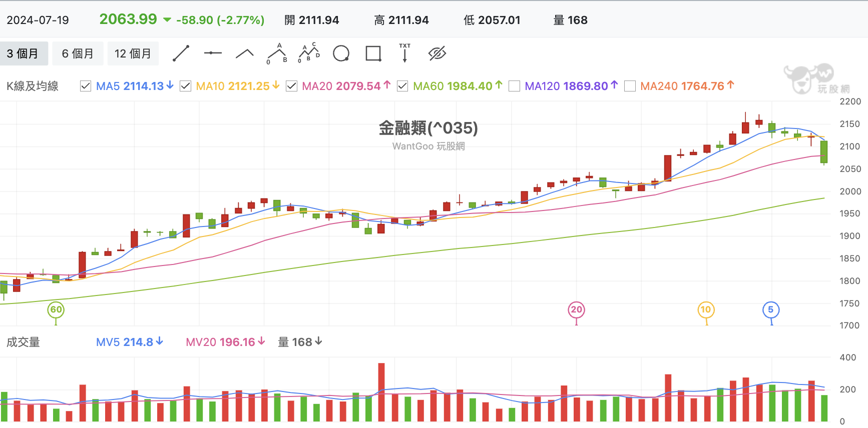
Task: Select the angle line drawing tool
Action: coord(245,53)
